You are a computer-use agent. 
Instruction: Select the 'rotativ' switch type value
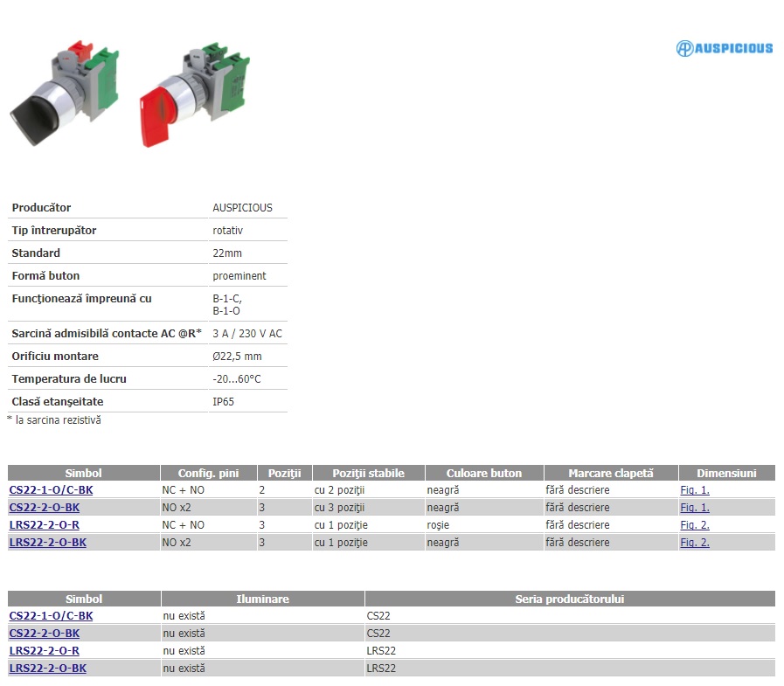(x=227, y=231)
